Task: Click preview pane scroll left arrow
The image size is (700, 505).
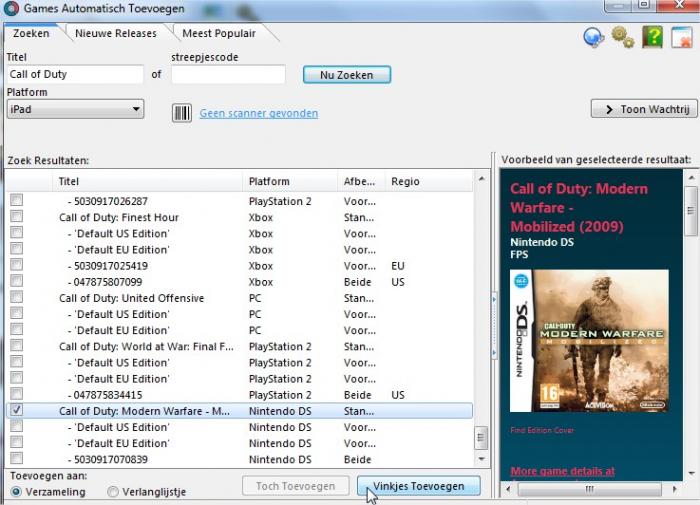Action: coord(508,489)
